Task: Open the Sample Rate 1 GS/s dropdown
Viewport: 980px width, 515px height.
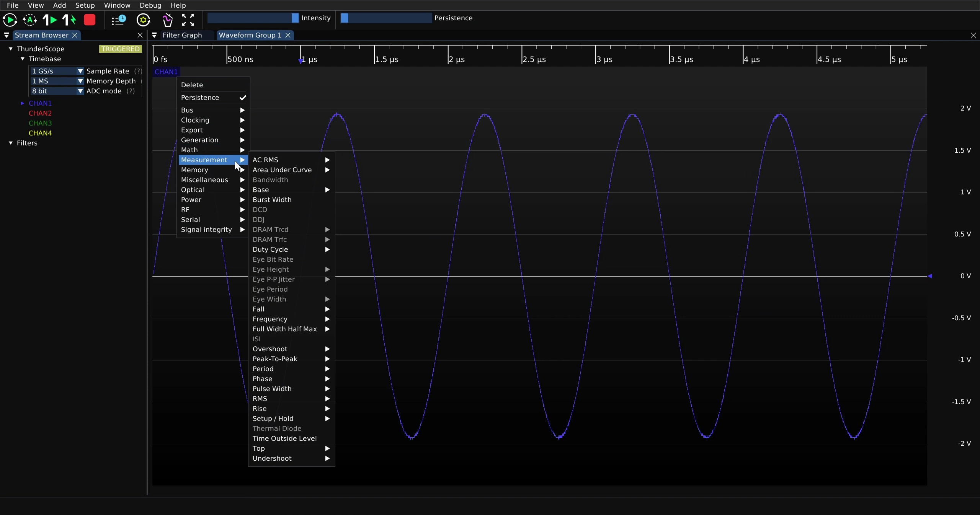Action: click(57, 71)
